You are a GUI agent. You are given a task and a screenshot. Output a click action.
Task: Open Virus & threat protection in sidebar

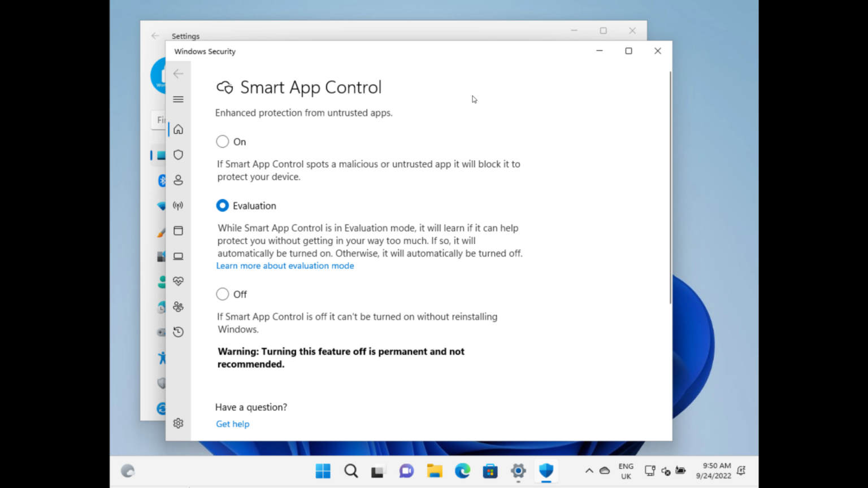point(178,155)
